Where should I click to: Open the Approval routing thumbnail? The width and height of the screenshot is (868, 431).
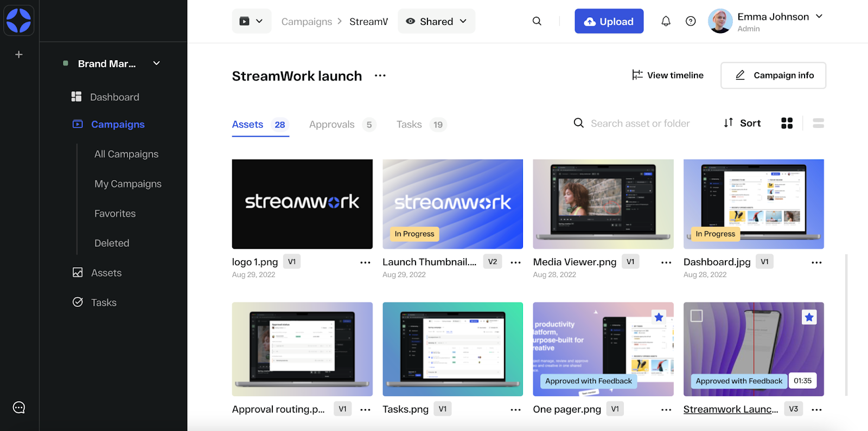click(302, 349)
